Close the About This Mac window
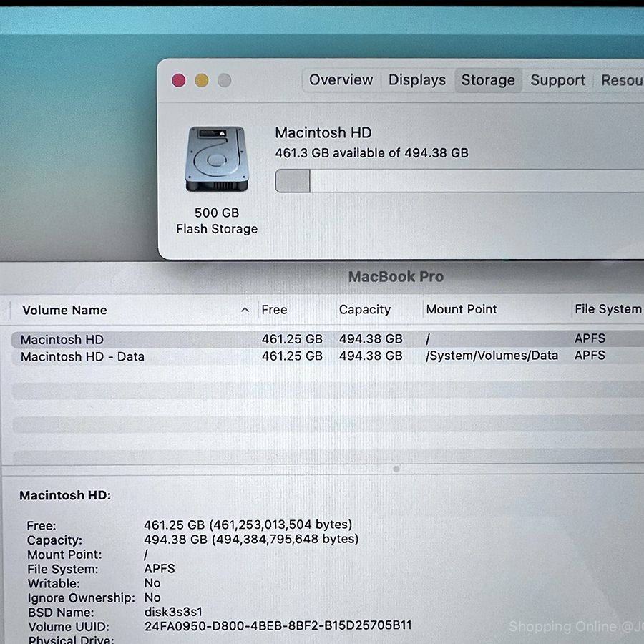Viewport: 644px width, 644px height. pyautogui.click(x=179, y=80)
